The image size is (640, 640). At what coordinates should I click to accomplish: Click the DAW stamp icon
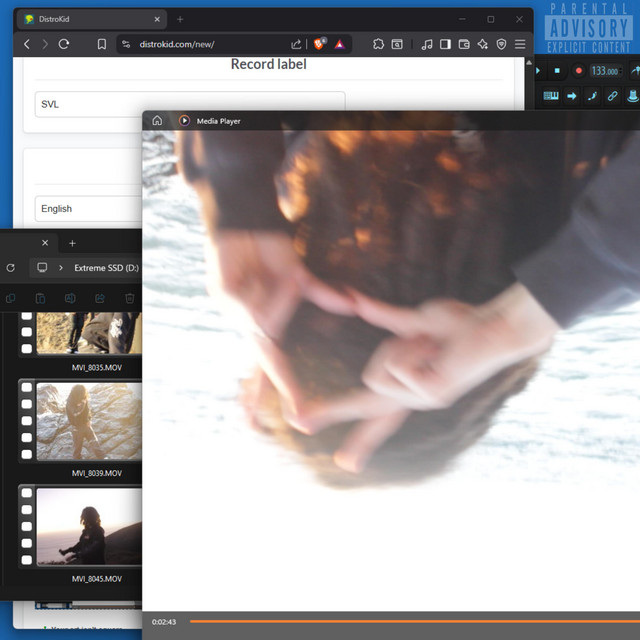coord(633,96)
